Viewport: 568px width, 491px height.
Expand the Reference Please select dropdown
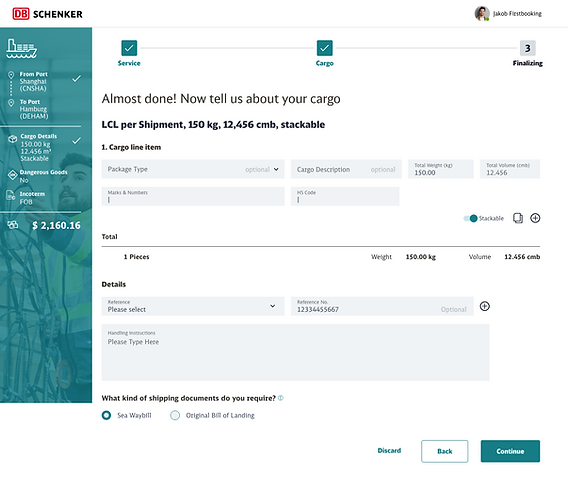pyautogui.click(x=193, y=306)
